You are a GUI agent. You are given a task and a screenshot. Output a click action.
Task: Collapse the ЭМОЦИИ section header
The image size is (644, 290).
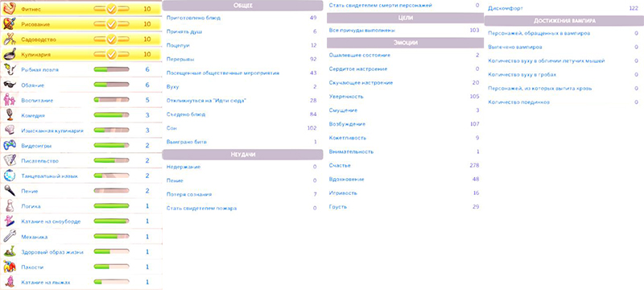click(406, 43)
